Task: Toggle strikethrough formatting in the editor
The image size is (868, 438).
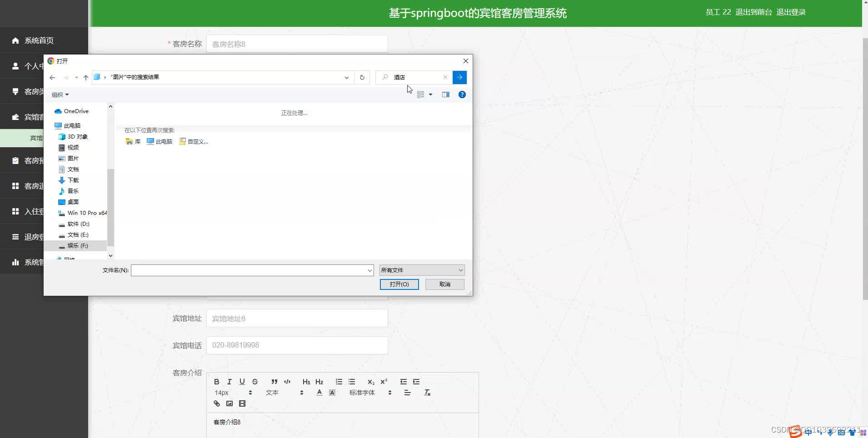Action: [x=255, y=382]
